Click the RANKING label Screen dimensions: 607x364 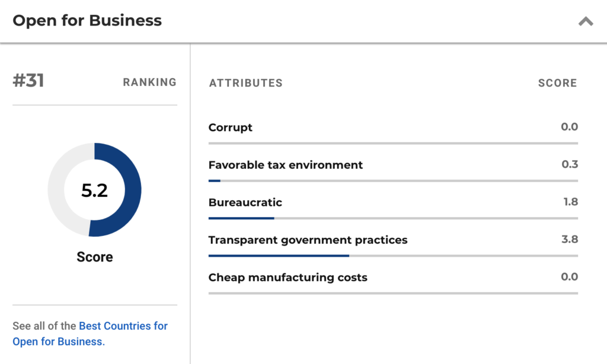pos(150,82)
